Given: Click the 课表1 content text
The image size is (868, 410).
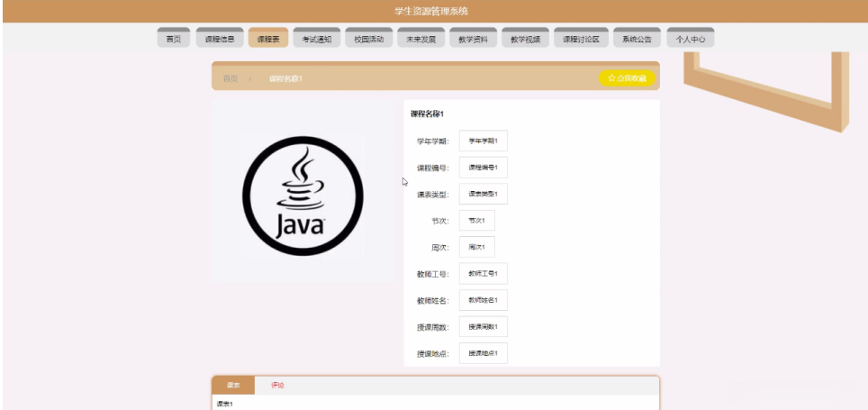Looking at the screenshot, I should [224, 404].
